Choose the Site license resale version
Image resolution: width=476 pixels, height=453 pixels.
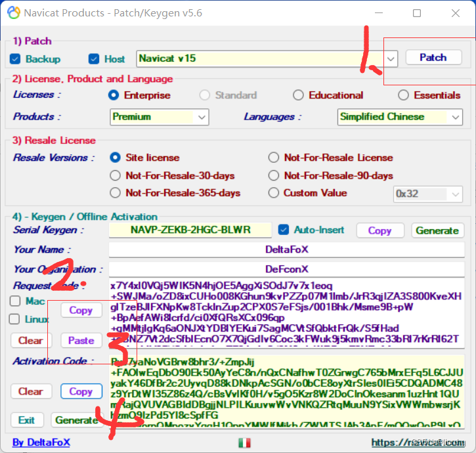tap(115, 158)
